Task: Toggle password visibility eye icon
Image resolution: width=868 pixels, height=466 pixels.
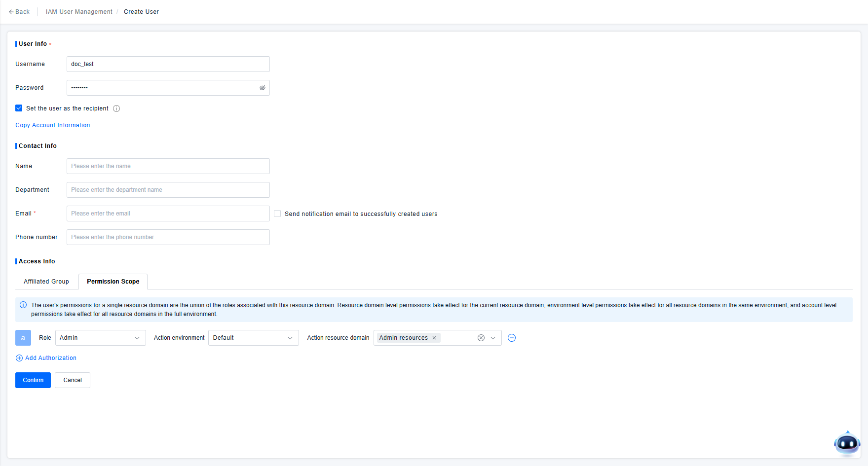Action: 263,88
